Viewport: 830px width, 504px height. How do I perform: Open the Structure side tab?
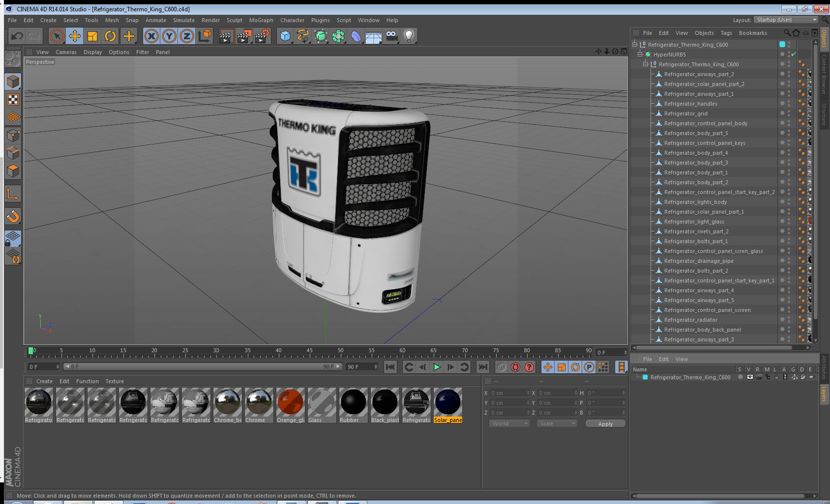(x=824, y=114)
